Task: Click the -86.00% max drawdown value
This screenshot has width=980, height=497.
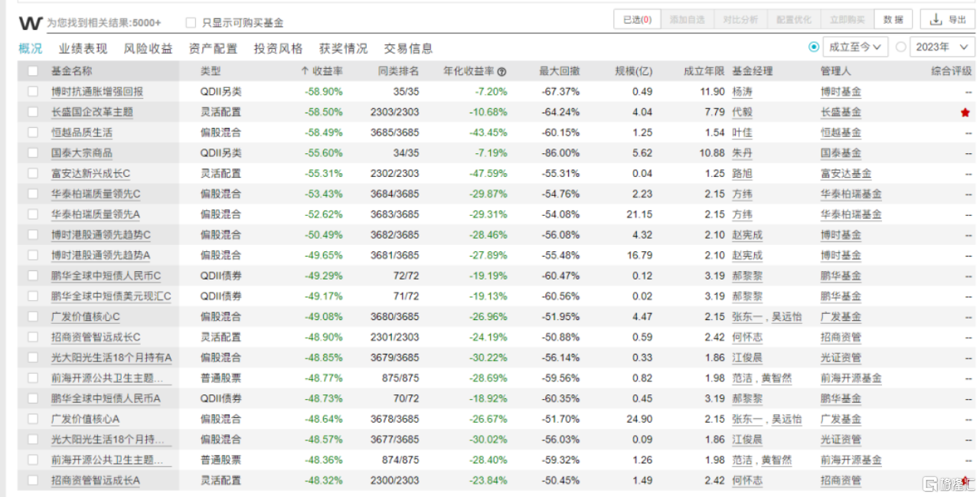Action: 560,153
